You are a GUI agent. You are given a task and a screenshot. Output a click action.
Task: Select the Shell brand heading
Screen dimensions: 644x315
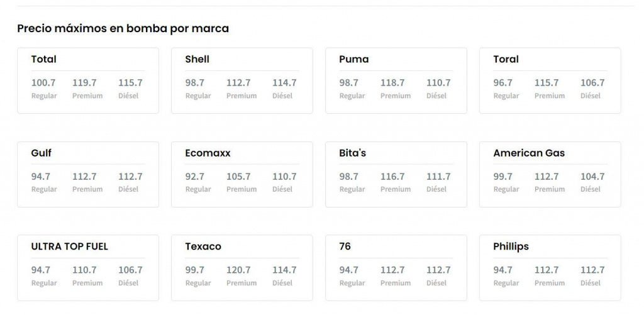(x=197, y=59)
